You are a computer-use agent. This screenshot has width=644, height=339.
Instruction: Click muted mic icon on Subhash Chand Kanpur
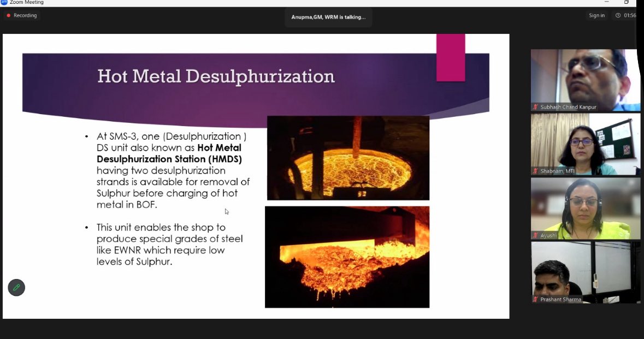[535, 107]
